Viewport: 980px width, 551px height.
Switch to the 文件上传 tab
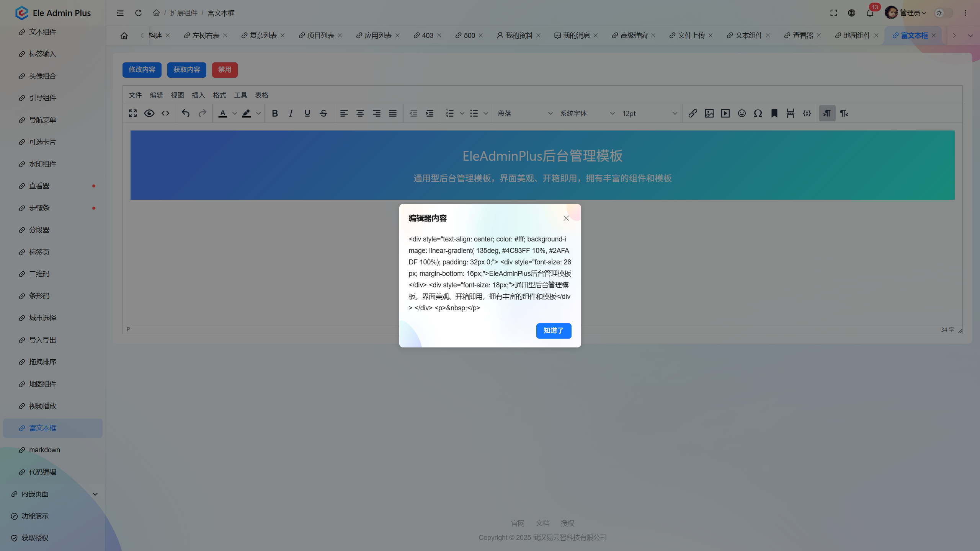click(x=691, y=35)
